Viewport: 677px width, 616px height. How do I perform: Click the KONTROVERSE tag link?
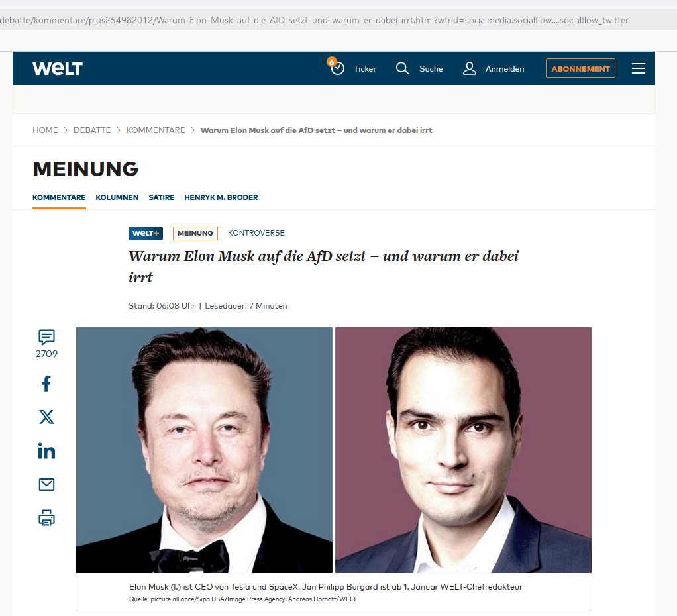click(x=256, y=233)
